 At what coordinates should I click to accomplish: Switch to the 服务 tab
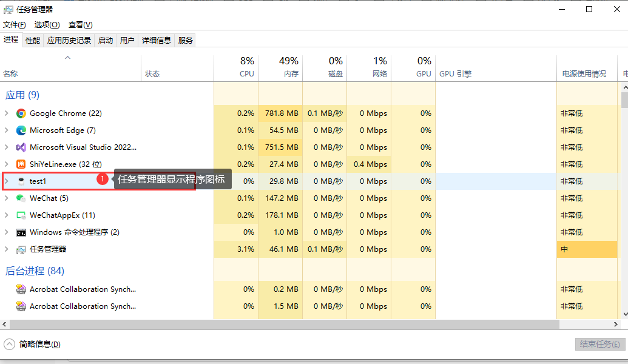[x=186, y=41]
